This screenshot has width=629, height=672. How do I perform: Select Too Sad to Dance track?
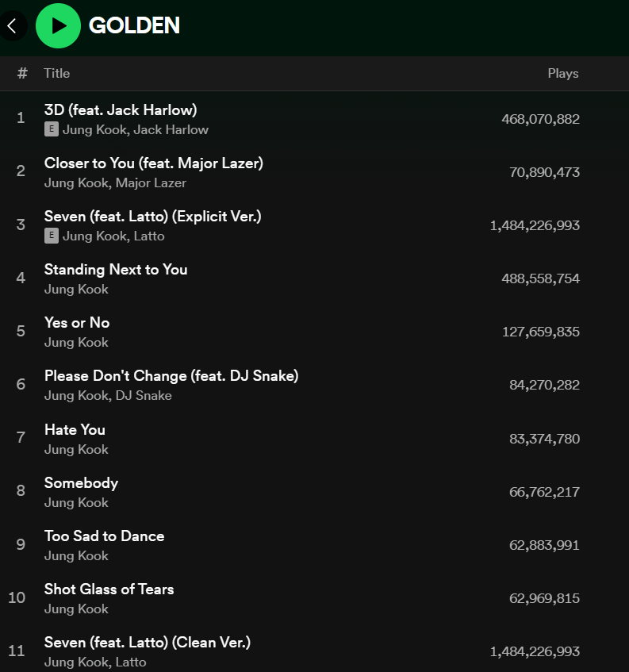click(x=105, y=536)
